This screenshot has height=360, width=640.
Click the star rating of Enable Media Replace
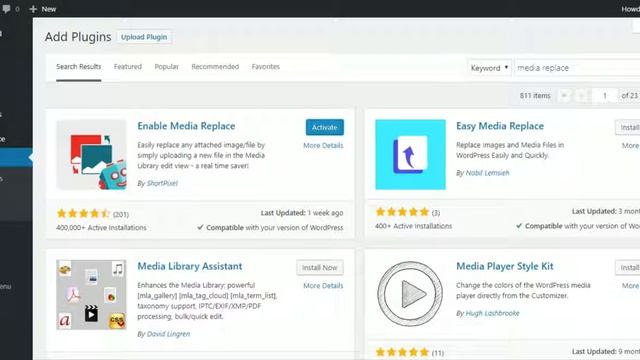point(83,213)
